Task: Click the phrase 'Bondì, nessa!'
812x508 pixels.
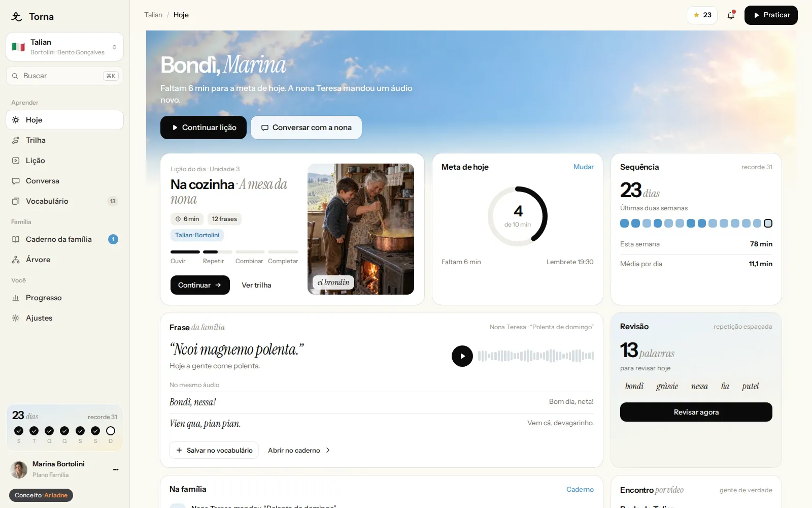Action: tap(193, 402)
